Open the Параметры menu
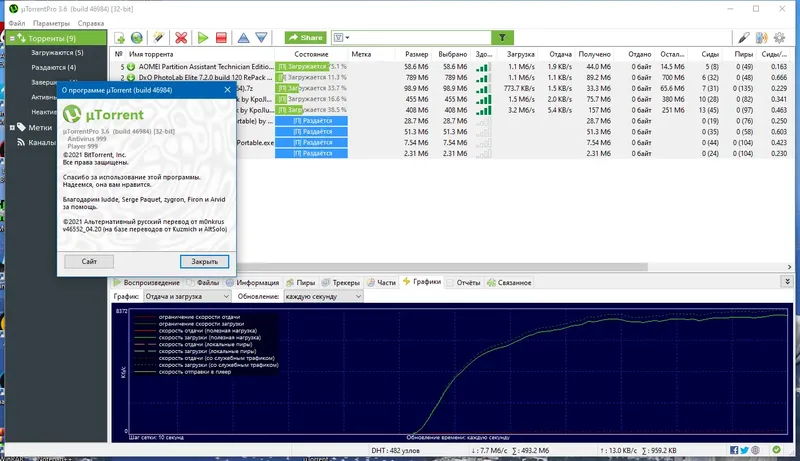 pyautogui.click(x=52, y=23)
